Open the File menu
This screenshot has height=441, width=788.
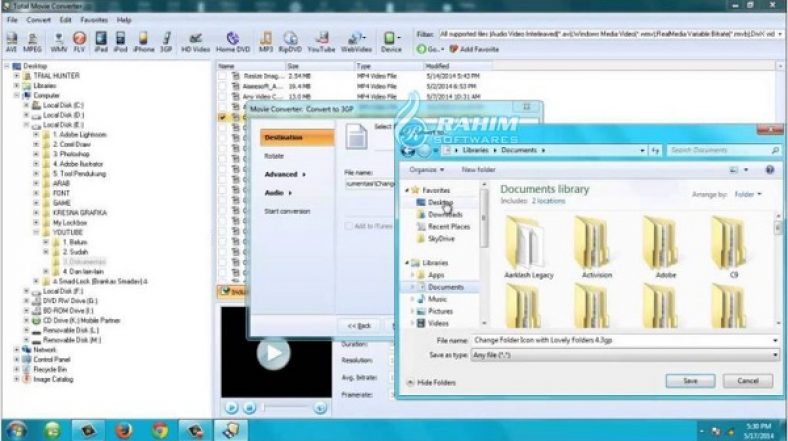[x=12, y=20]
